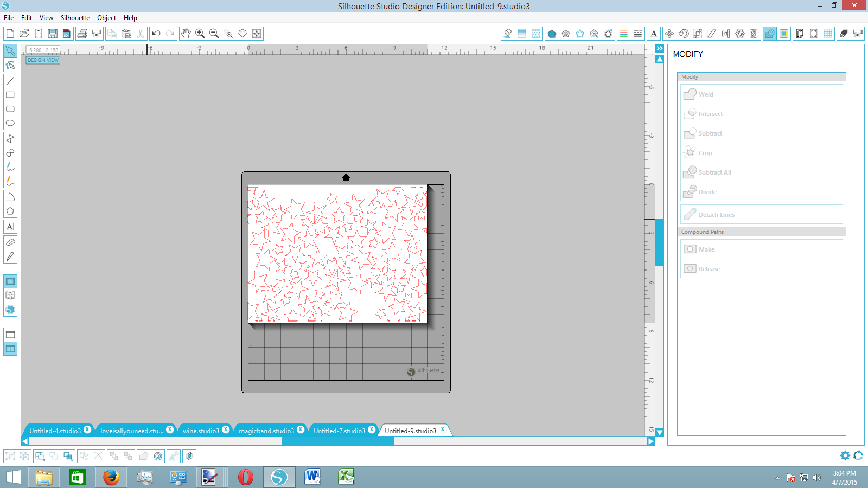Viewport: 868px width, 488px height.
Task: Paste from clipboard toolbar icon
Action: [126, 34]
